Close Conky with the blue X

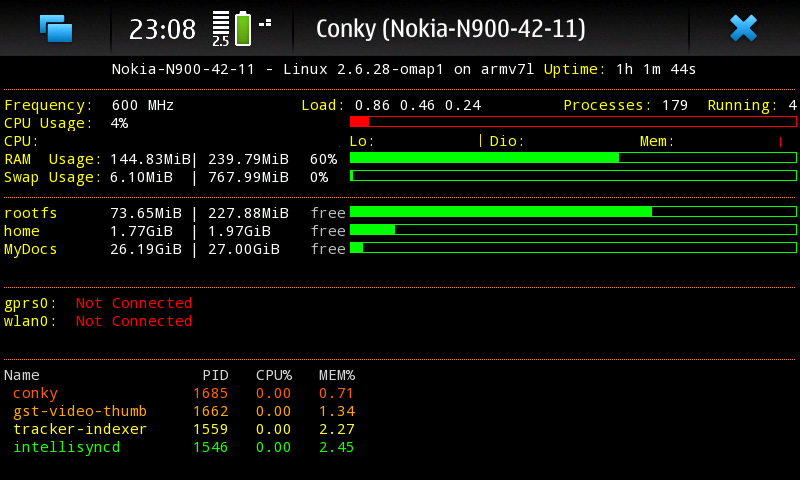pos(743,28)
